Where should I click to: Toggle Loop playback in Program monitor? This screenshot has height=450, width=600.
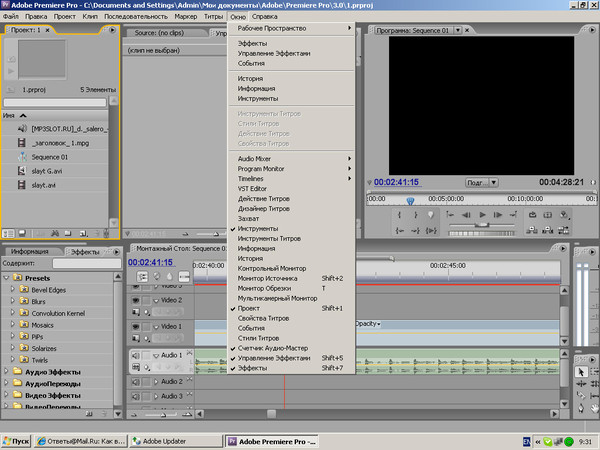[x=532, y=215]
